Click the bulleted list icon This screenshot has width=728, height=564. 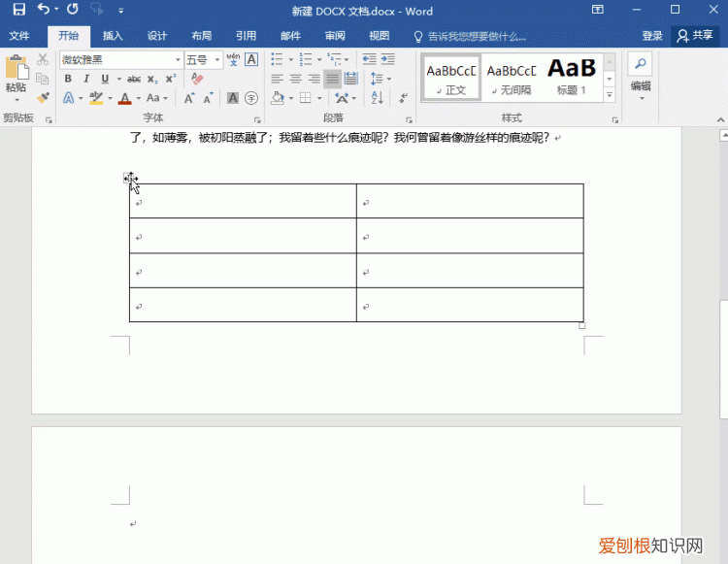(x=278, y=59)
